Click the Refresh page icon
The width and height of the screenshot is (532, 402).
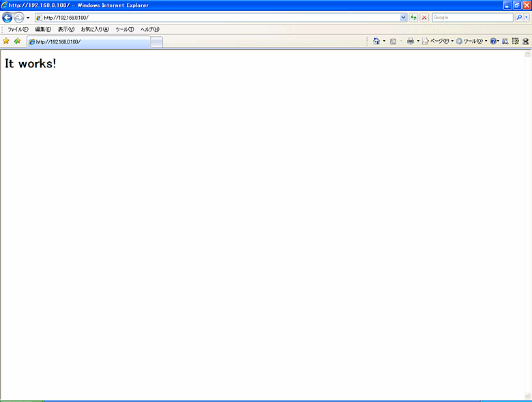click(x=413, y=17)
